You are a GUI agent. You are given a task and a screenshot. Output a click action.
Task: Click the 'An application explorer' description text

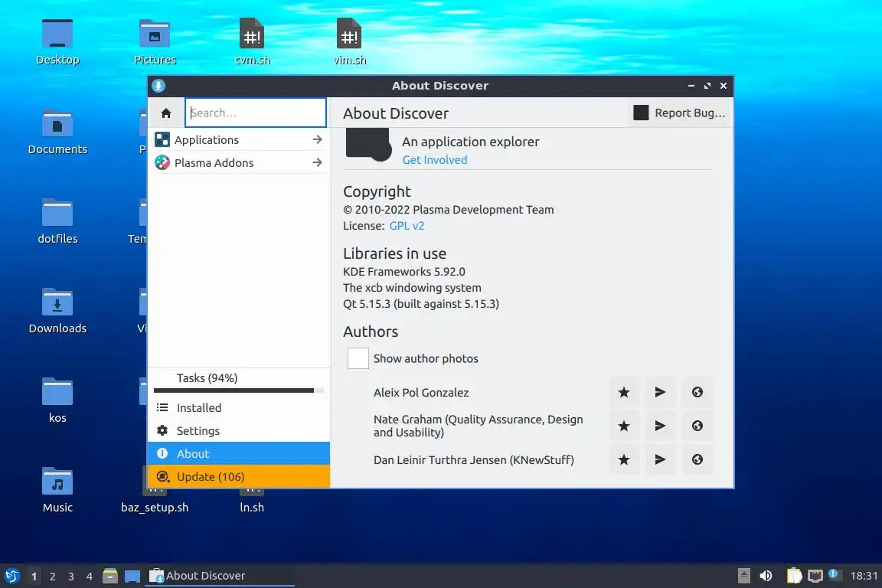[470, 142]
